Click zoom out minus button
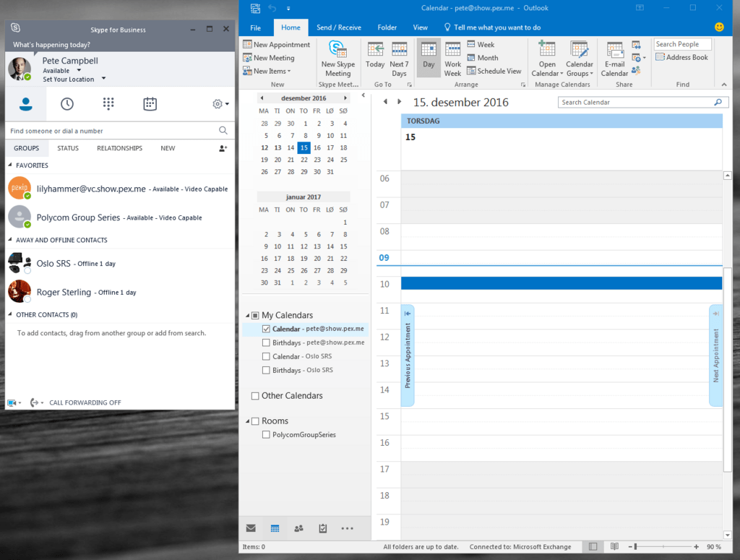This screenshot has height=560, width=740. tap(630, 547)
